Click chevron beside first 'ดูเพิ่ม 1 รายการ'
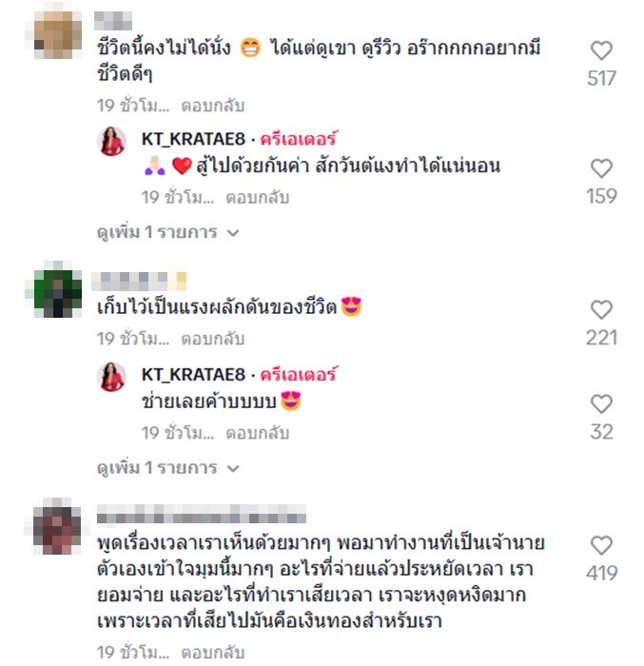The height and width of the screenshot is (666, 644). (233, 233)
